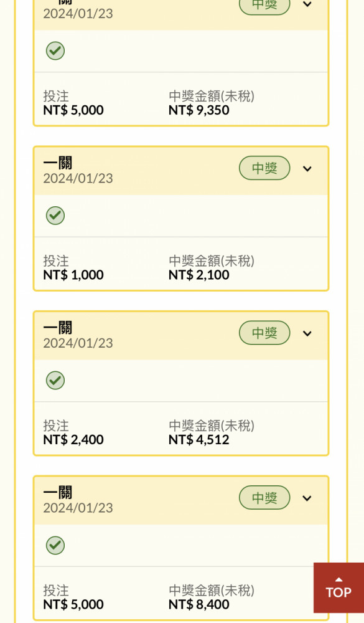Click the green checkmark in the NT$ 9,350 card
The image size is (364, 623).
55,51
